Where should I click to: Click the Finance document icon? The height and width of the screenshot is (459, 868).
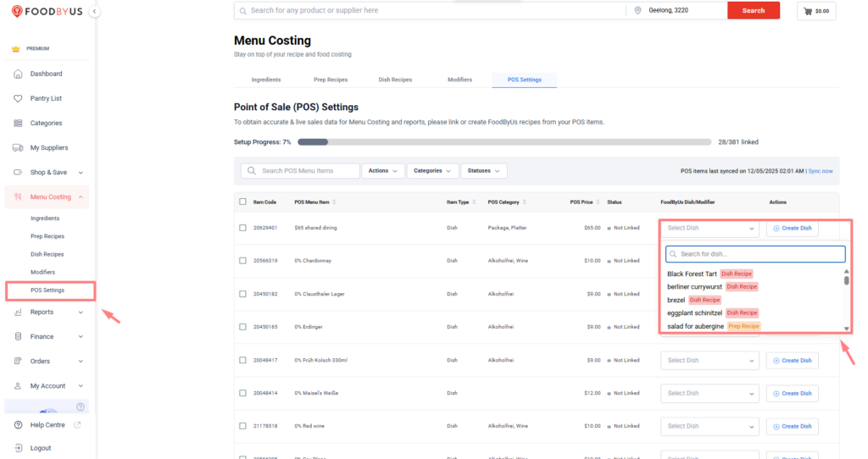(x=18, y=336)
